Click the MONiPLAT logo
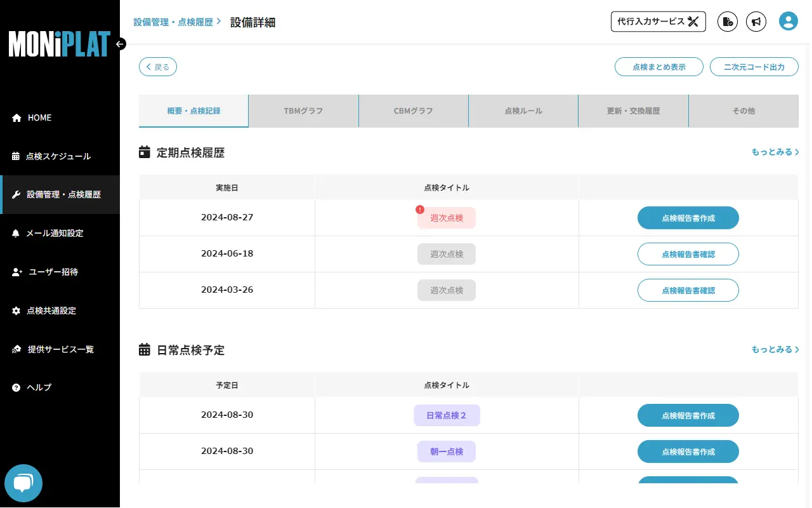Image resolution: width=812 pixels, height=508 pixels. tap(59, 44)
